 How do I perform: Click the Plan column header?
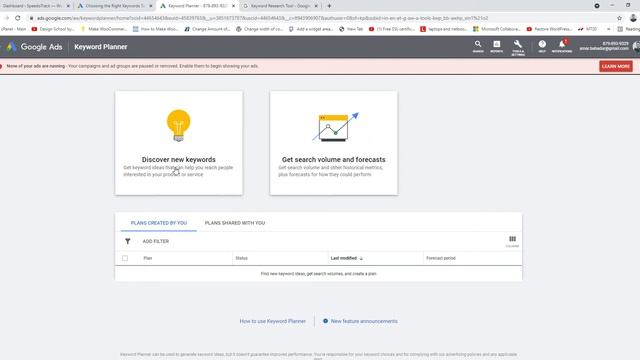tap(148, 258)
